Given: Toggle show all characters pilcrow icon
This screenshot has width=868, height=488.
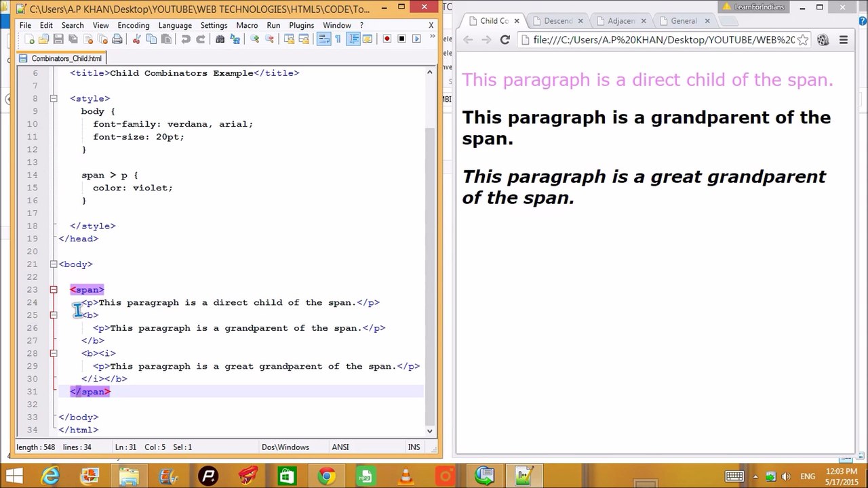Looking at the screenshot, I should [338, 39].
